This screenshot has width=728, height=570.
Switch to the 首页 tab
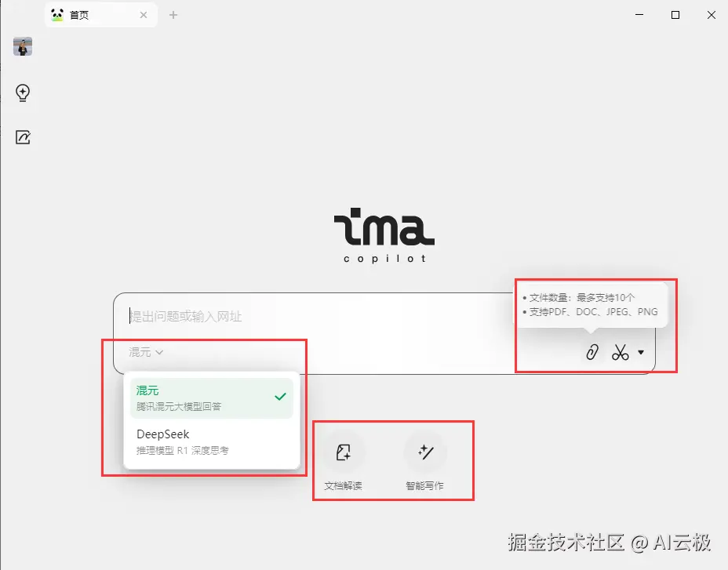click(x=101, y=15)
